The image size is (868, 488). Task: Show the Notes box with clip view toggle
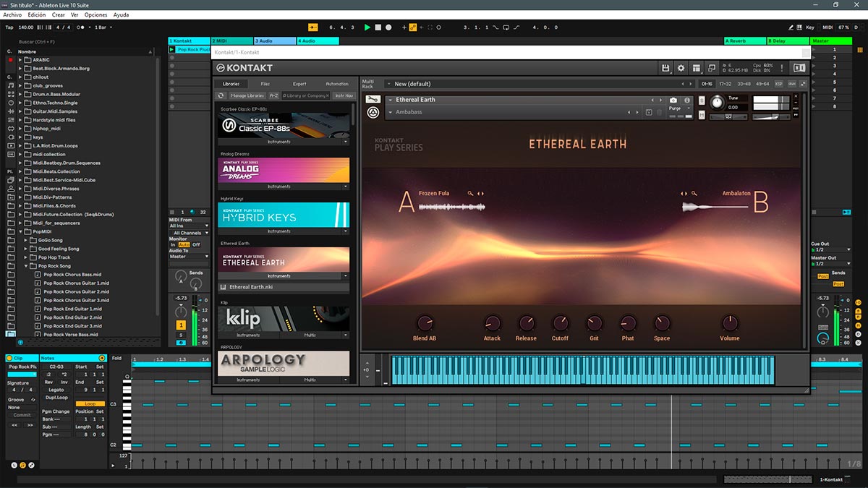(23, 464)
